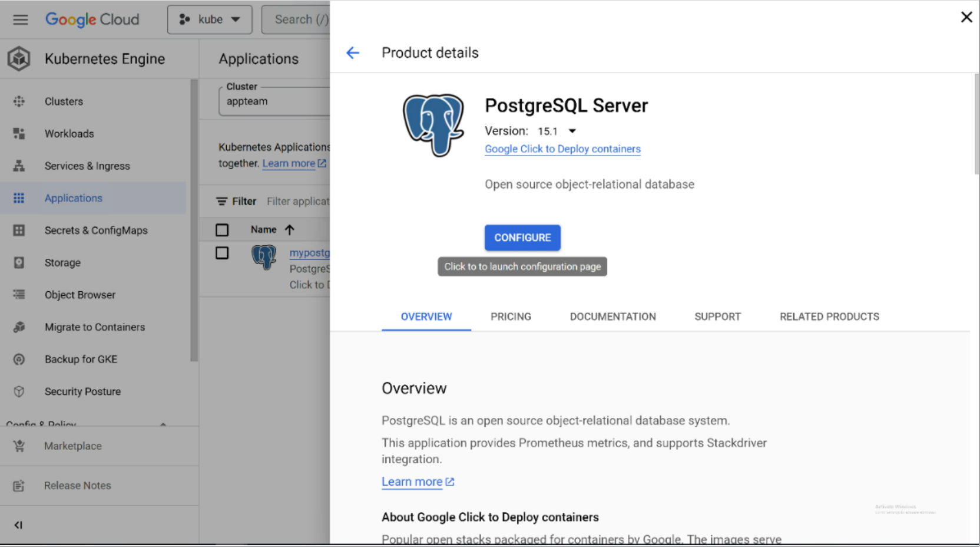Click the Migrate to Containers icon

click(x=19, y=327)
